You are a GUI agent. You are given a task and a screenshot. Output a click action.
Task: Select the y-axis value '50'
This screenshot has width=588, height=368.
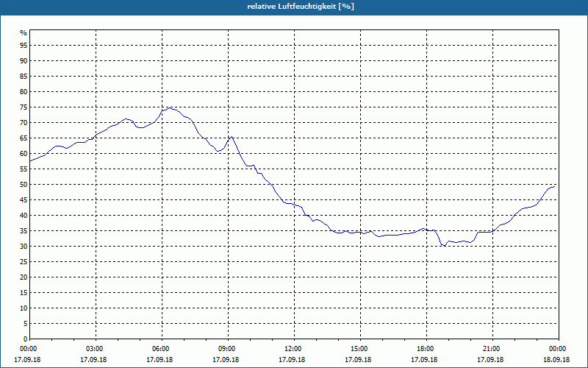point(24,185)
